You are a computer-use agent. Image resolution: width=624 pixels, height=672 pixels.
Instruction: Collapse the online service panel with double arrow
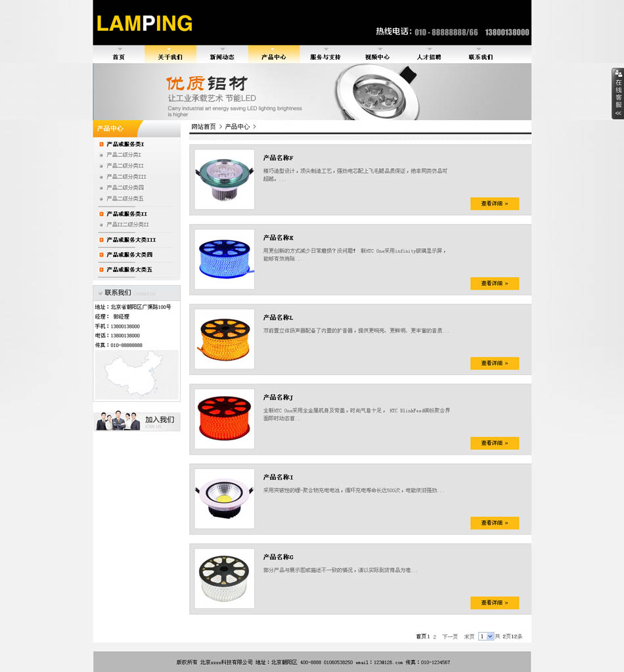click(x=618, y=114)
